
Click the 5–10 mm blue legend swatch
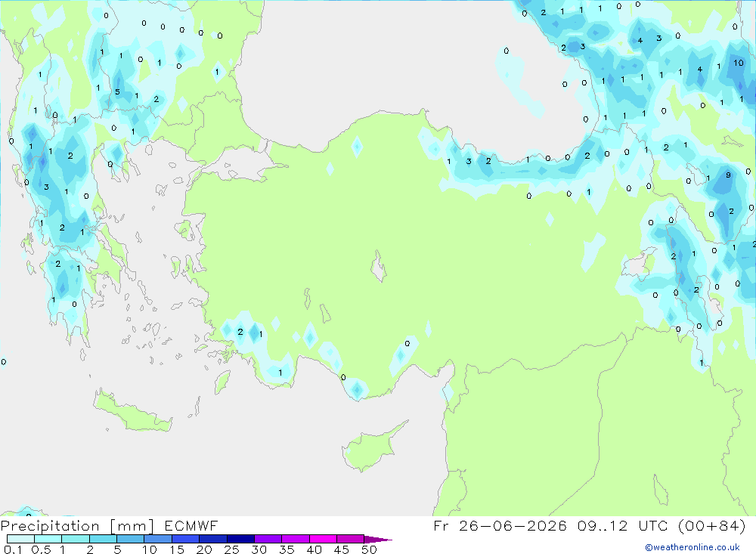(x=130, y=539)
